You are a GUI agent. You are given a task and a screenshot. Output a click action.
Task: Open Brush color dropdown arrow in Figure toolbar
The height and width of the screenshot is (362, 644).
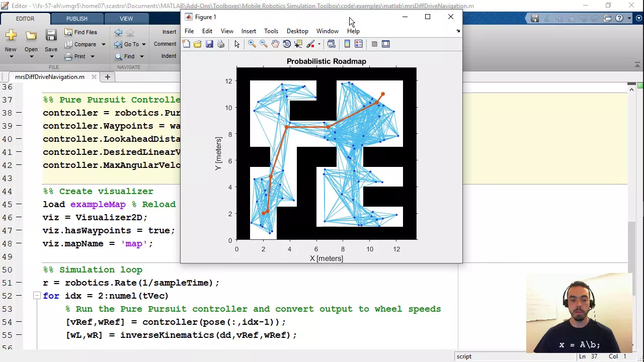coord(319,44)
